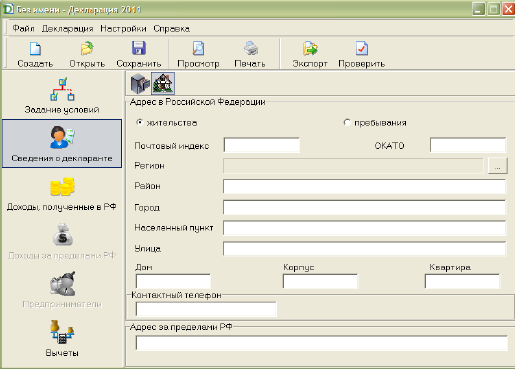515x369 pixels.
Task: Click the Квартира input field
Action: click(x=462, y=281)
